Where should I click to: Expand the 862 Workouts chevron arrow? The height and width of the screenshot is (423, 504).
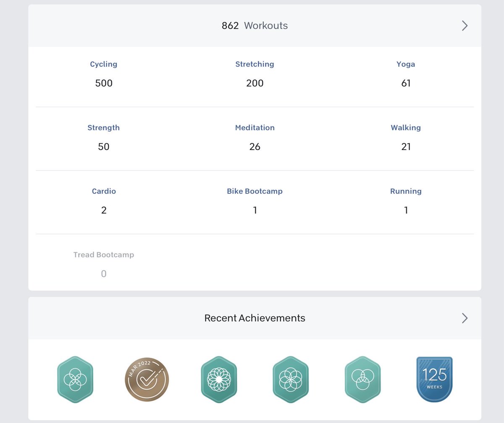pyautogui.click(x=465, y=26)
